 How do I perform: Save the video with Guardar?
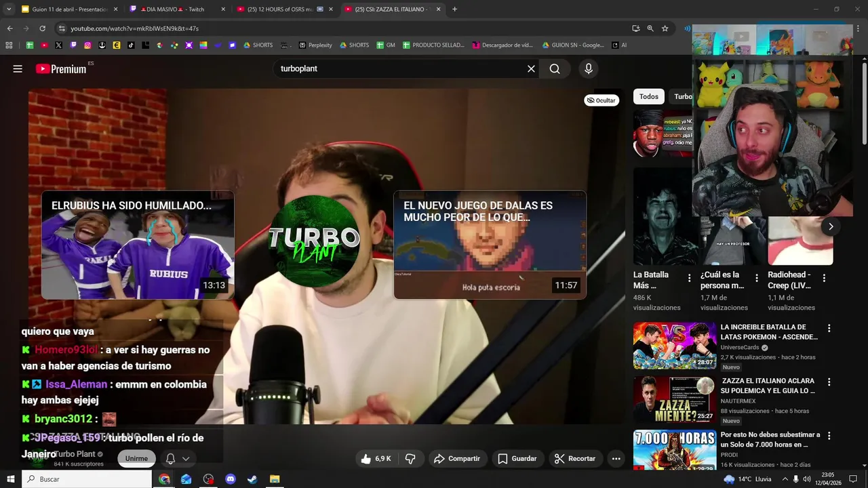pyautogui.click(x=517, y=459)
